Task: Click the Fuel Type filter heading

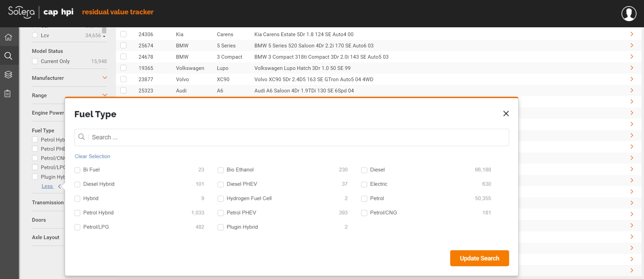Action: (x=43, y=130)
